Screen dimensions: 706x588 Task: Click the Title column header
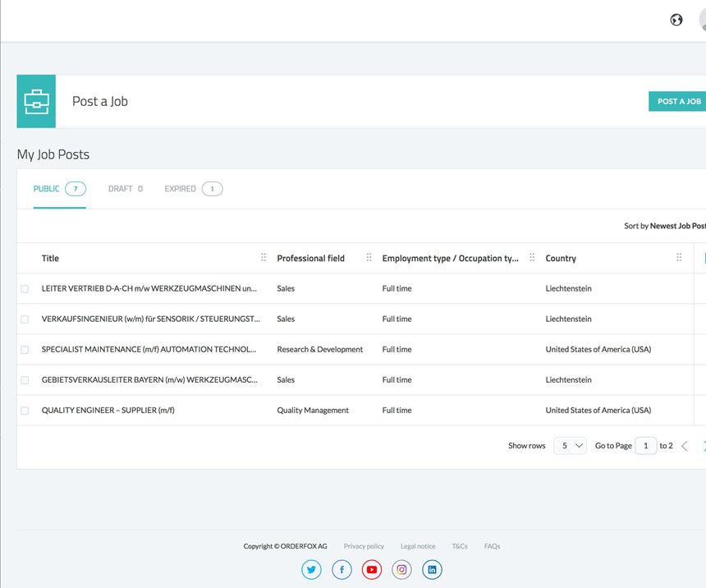pyautogui.click(x=50, y=258)
